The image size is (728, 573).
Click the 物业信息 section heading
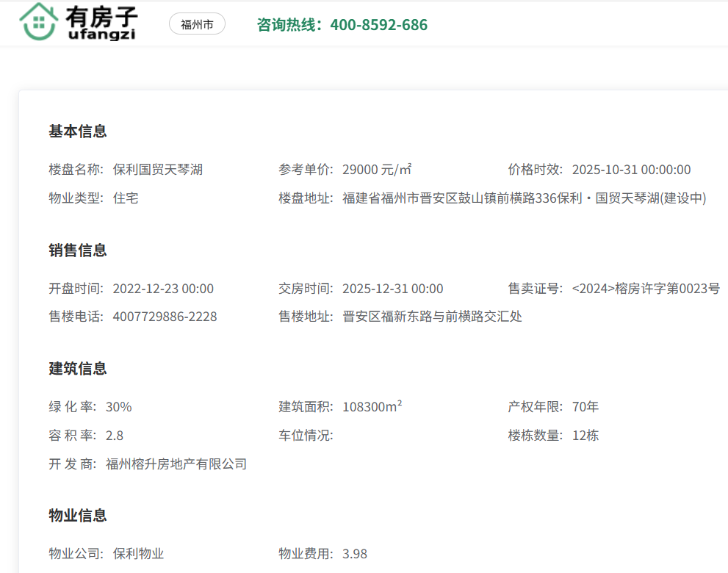[78, 516]
